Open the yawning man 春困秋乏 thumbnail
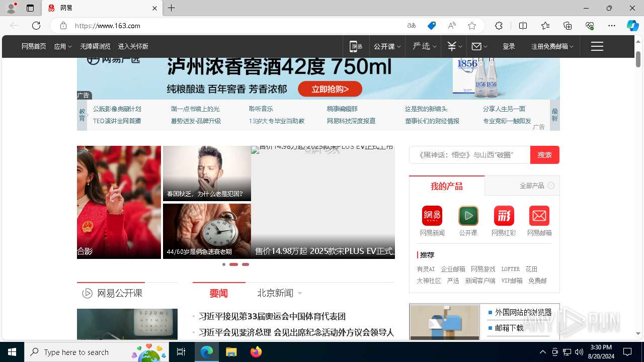Image resolution: width=644 pixels, height=362 pixels. (207, 173)
